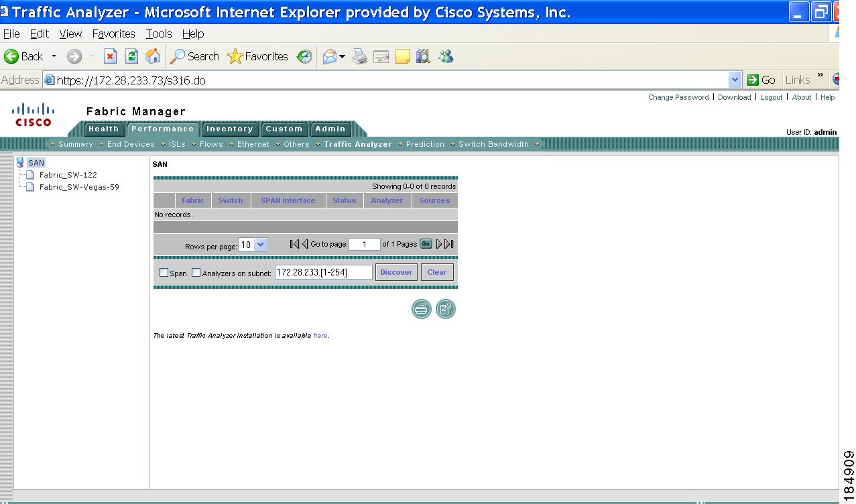Screen dimensions: 856x504
Task: Expand the address bar dropdown arrow
Action: point(735,80)
